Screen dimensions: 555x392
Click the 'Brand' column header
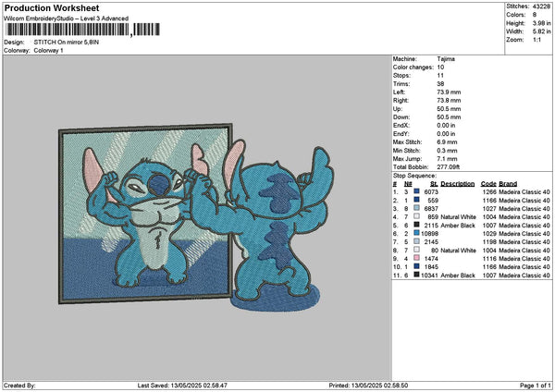pos(508,184)
